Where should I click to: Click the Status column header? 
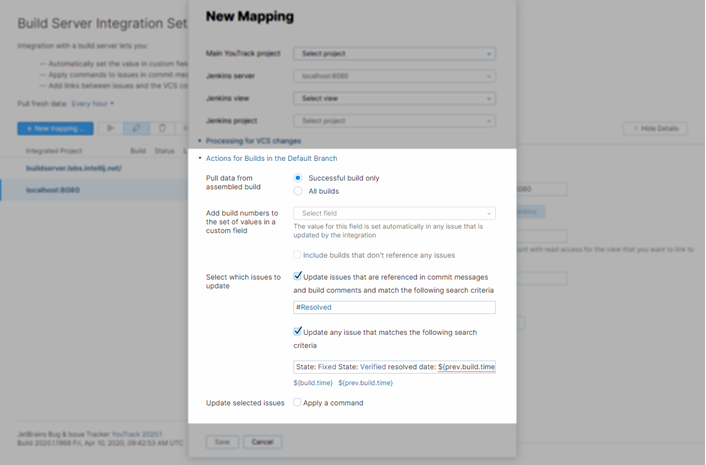coord(164,151)
